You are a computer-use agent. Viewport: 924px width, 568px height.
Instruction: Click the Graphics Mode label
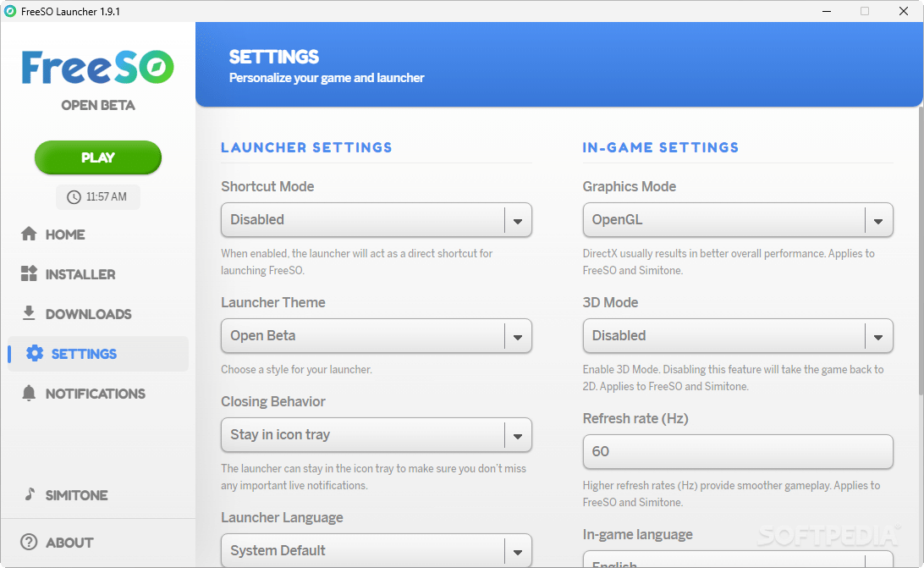[630, 186]
